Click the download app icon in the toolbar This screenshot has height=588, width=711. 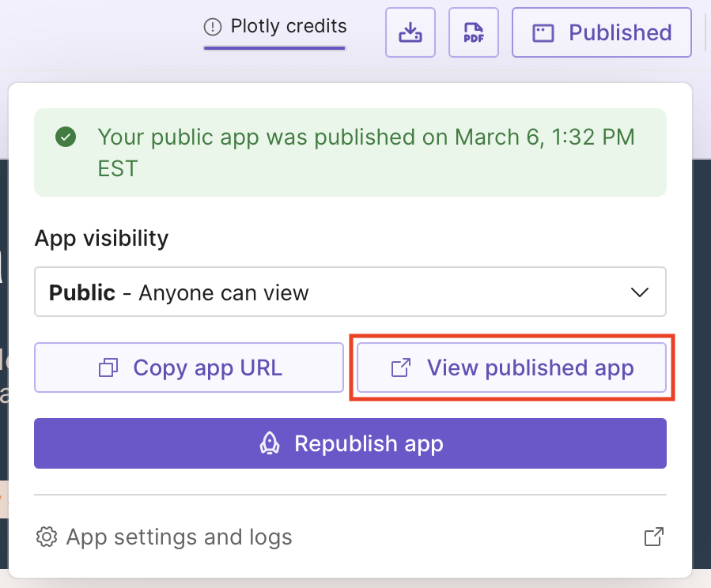410,32
